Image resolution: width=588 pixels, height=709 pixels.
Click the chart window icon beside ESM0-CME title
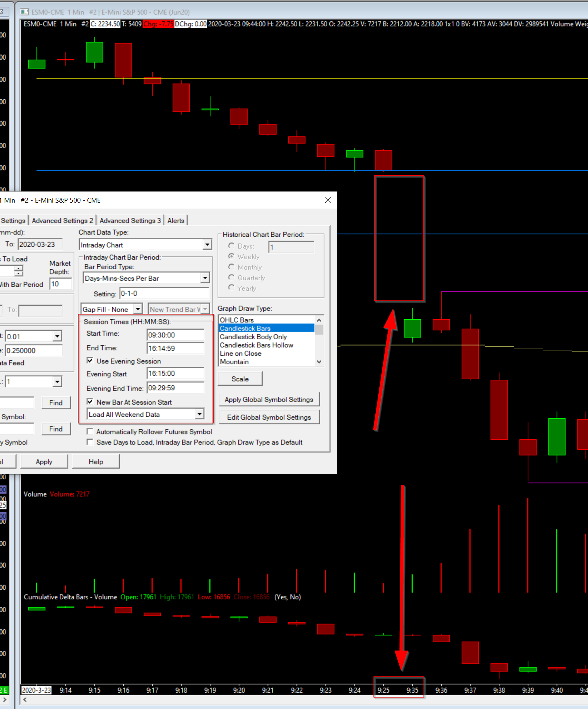(24, 12)
